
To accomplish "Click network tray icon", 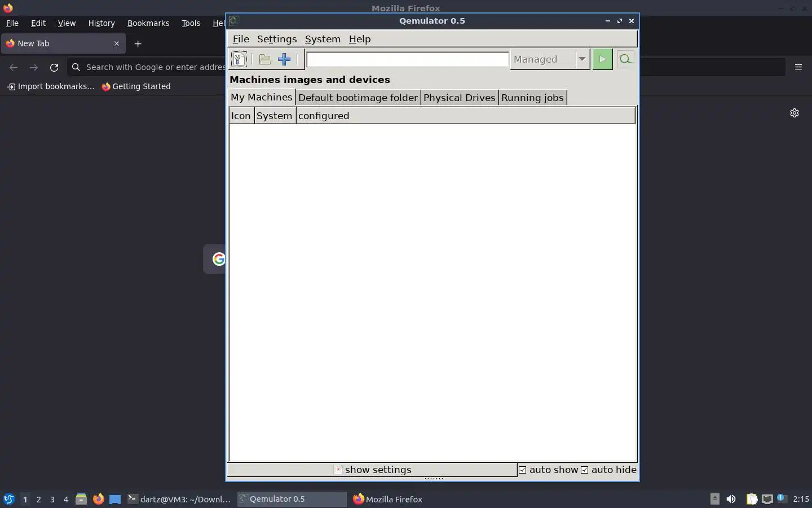I will pos(767,499).
